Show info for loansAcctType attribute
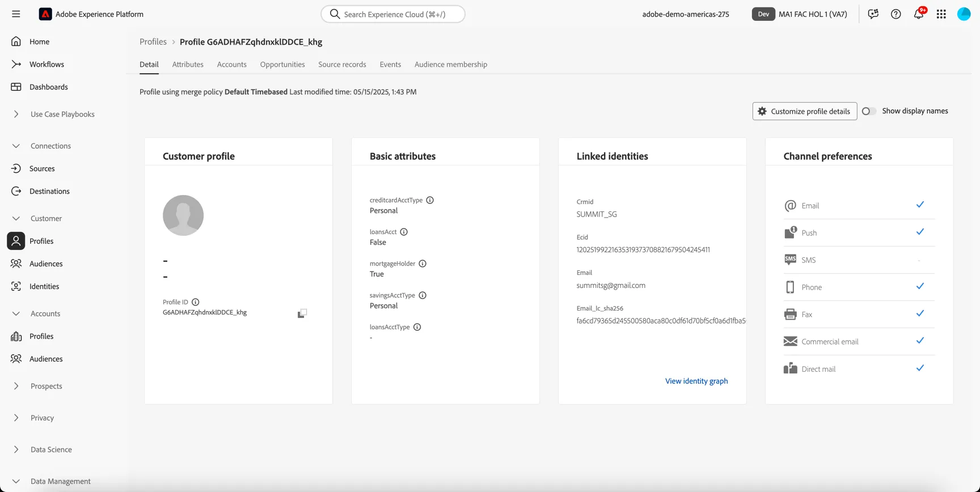980x492 pixels. (417, 327)
